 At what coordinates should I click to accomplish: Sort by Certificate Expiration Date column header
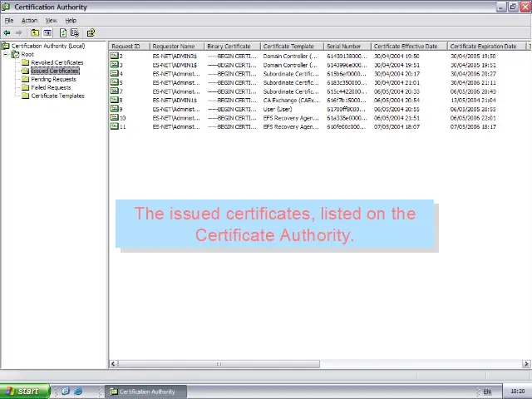[x=487, y=47]
